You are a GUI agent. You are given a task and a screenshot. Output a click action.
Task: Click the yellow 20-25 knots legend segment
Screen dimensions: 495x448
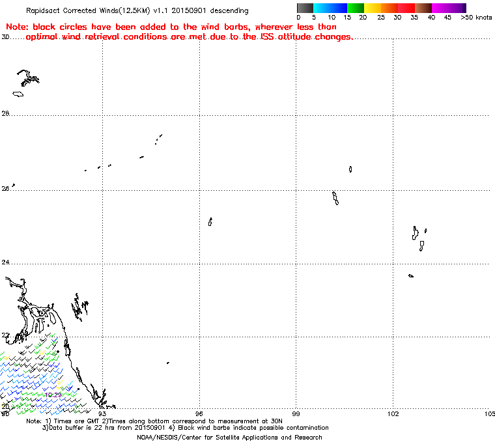coord(373,8)
